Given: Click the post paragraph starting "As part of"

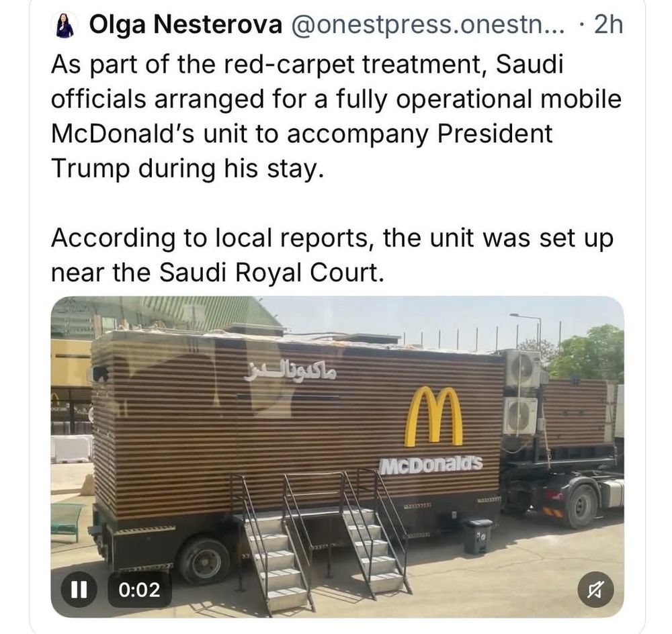Looking at the screenshot, I should click(336, 116).
